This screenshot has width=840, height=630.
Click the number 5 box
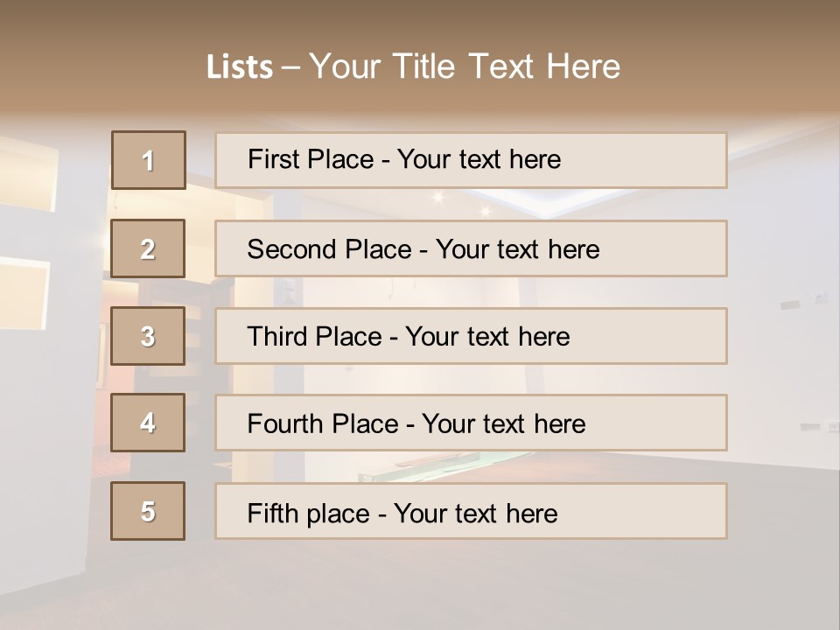click(x=148, y=511)
